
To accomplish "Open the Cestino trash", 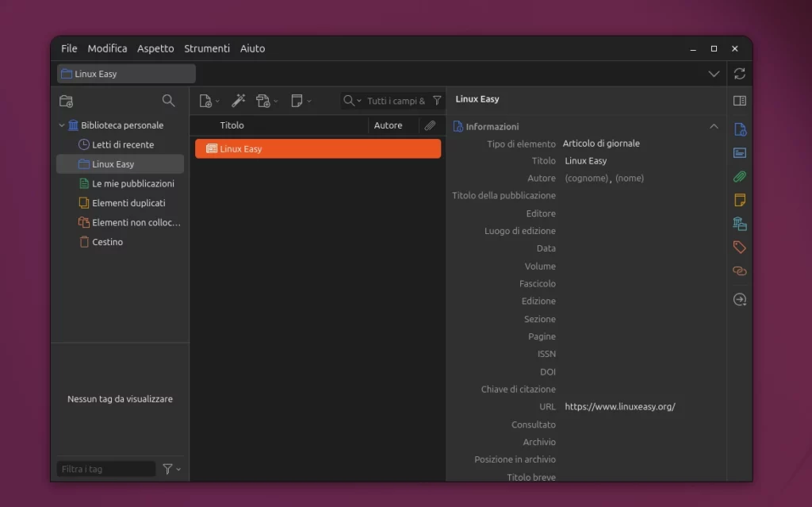I will click(107, 241).
